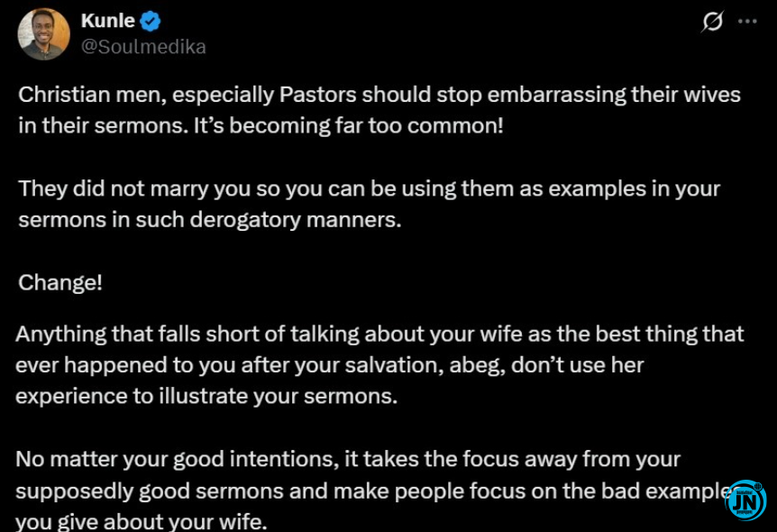Image resolution: width=777 pixels, height=532 pixels.
Task: Click the display name Kunle
Action: (107, 22)
